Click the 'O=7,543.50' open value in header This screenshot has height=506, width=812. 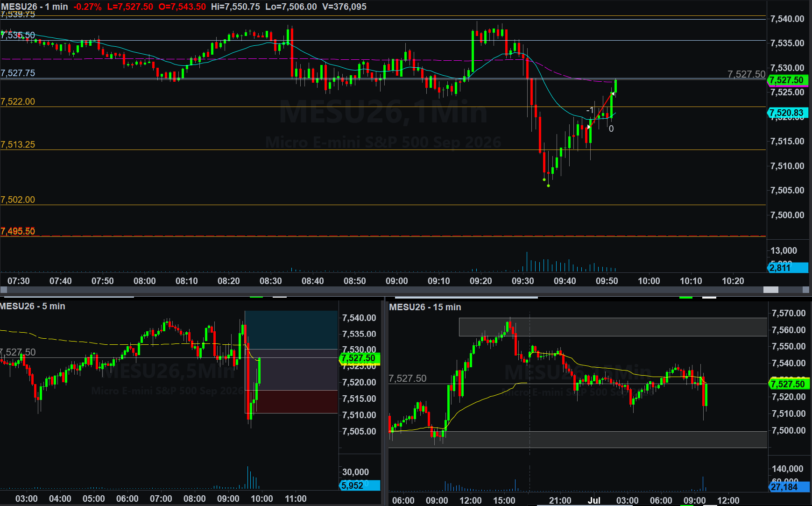182,7
